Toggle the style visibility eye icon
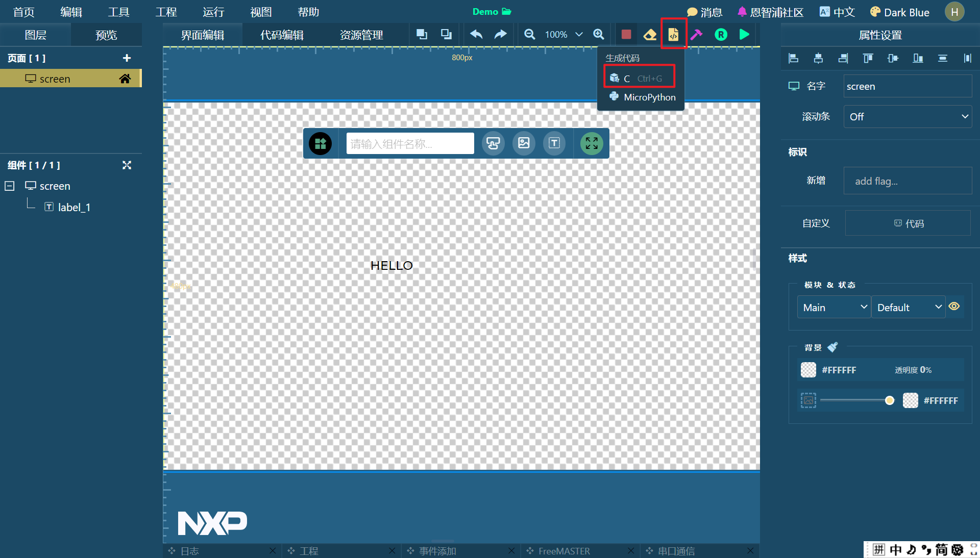Viewport: 980px width, 558px height. (x=954, y=307)
